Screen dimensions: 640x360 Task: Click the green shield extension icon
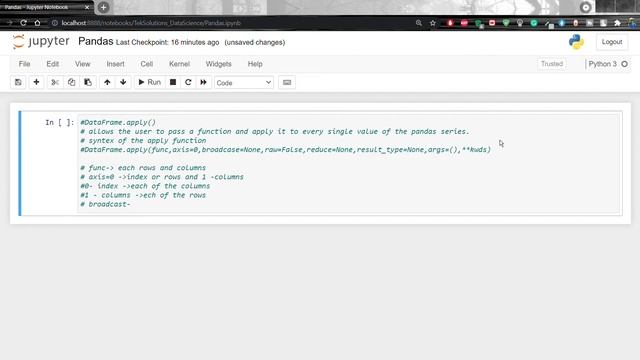(506, 23)
